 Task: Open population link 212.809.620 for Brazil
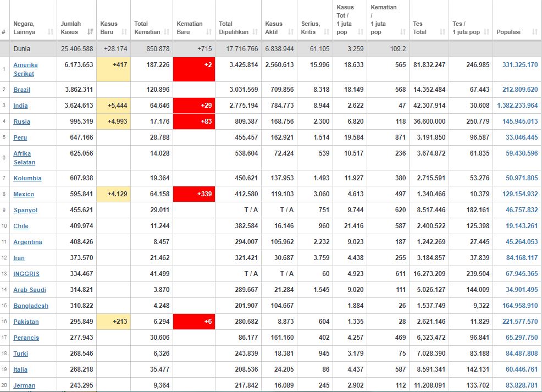(x=520, y=90)
